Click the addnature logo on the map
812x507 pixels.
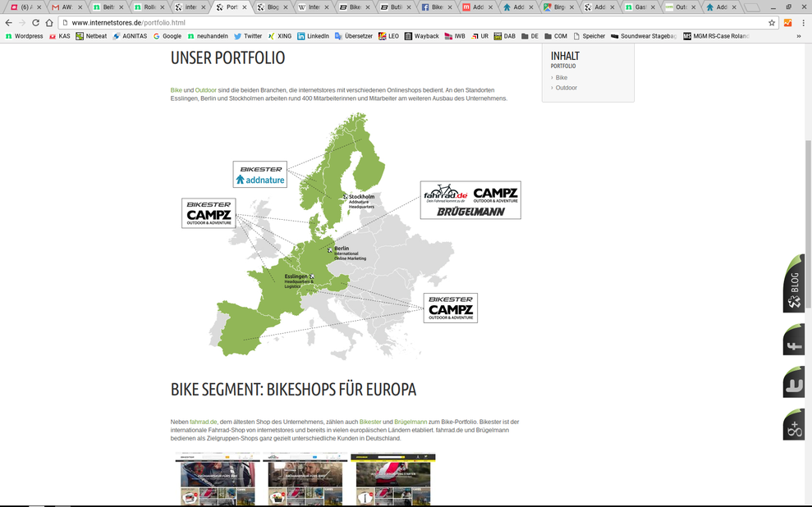260,180
